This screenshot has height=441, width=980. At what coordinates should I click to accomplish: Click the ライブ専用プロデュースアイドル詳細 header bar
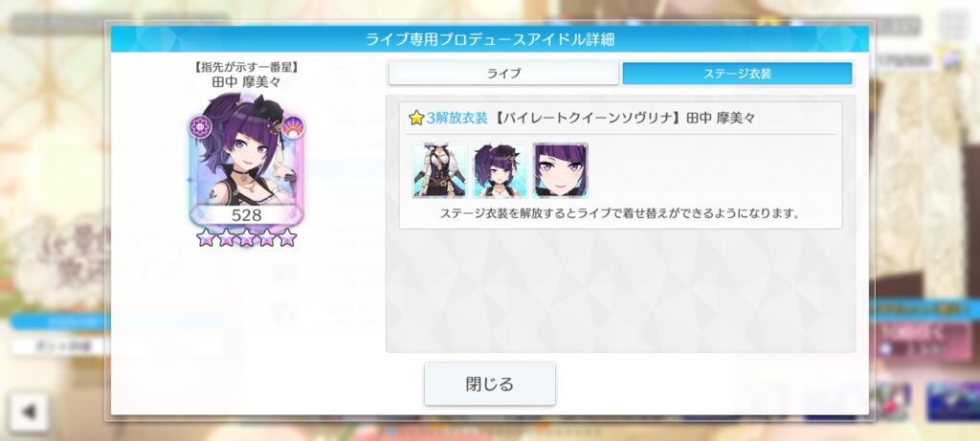pyautogui.click(x=490, y=39)
